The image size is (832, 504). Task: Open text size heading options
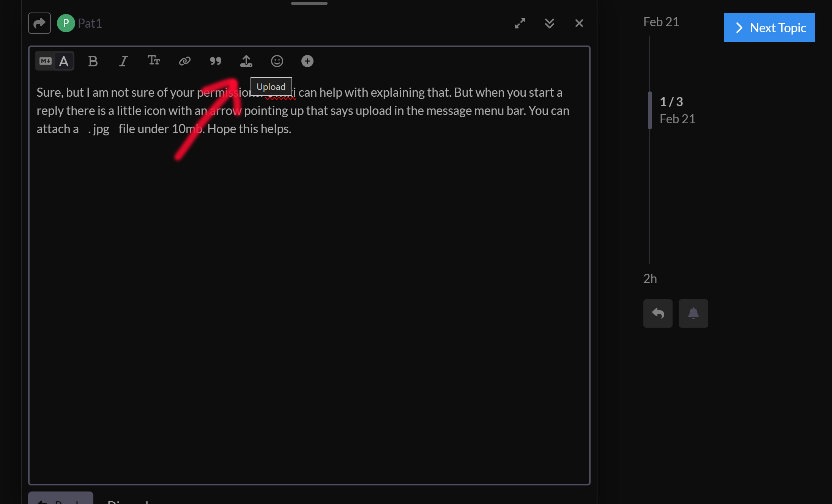pyautogui.click(x=154, y=61)
